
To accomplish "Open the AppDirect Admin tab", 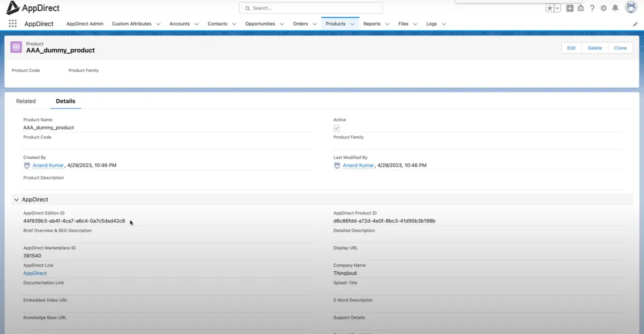I will 85,24.
